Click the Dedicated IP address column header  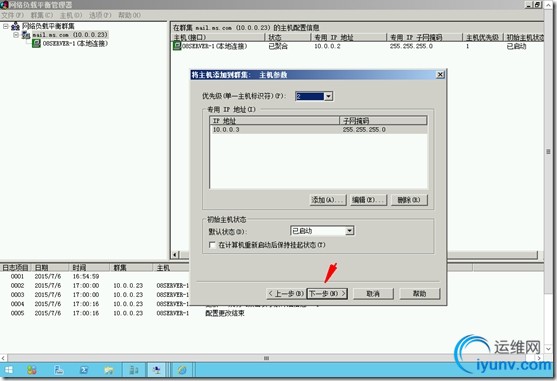coord(349,37)
